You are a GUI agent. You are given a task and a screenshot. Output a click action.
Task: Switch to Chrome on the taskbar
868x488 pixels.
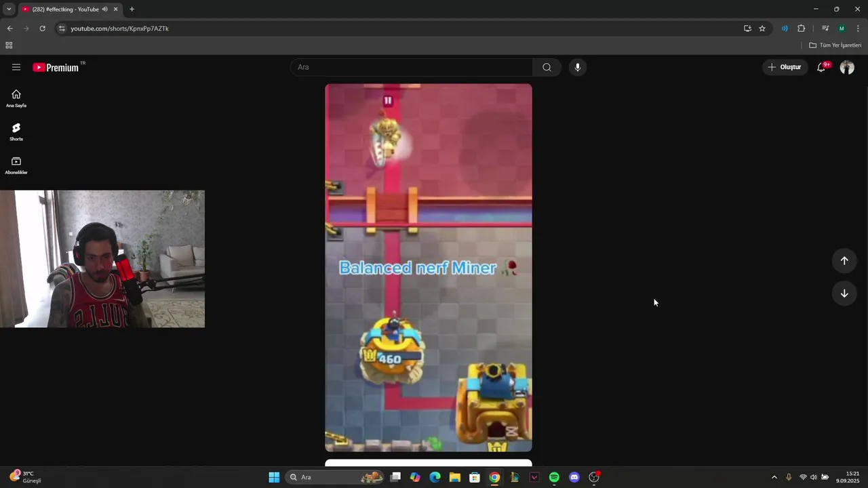(x=494, y=477)
